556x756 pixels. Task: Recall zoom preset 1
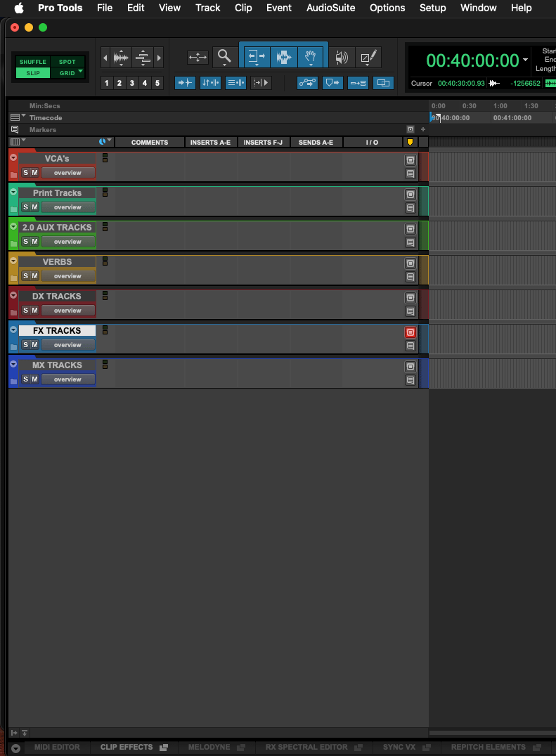(x=107, y=83)
